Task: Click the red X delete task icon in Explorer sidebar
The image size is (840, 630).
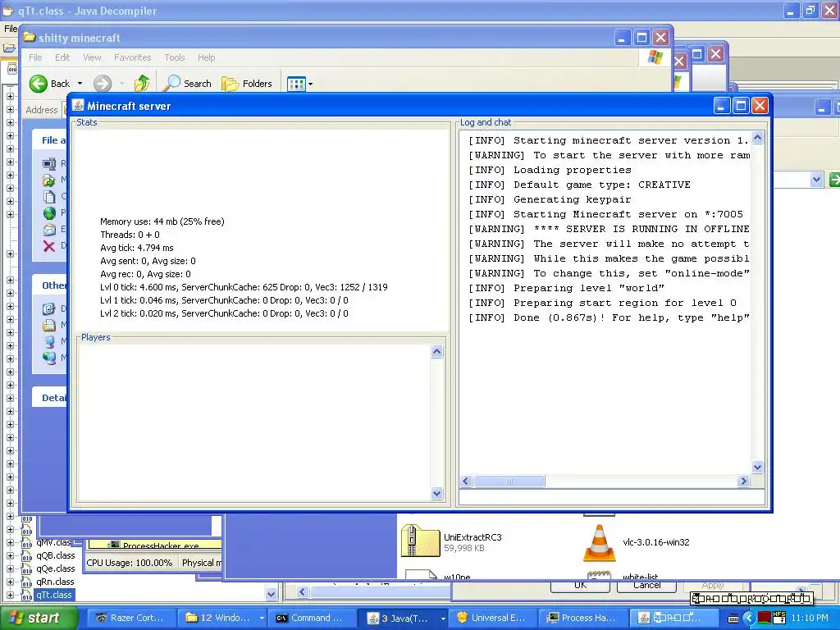Action: click(48, 246)
